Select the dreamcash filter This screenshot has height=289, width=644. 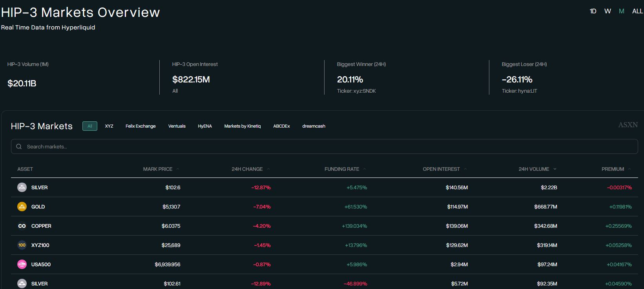coord(314,126)
